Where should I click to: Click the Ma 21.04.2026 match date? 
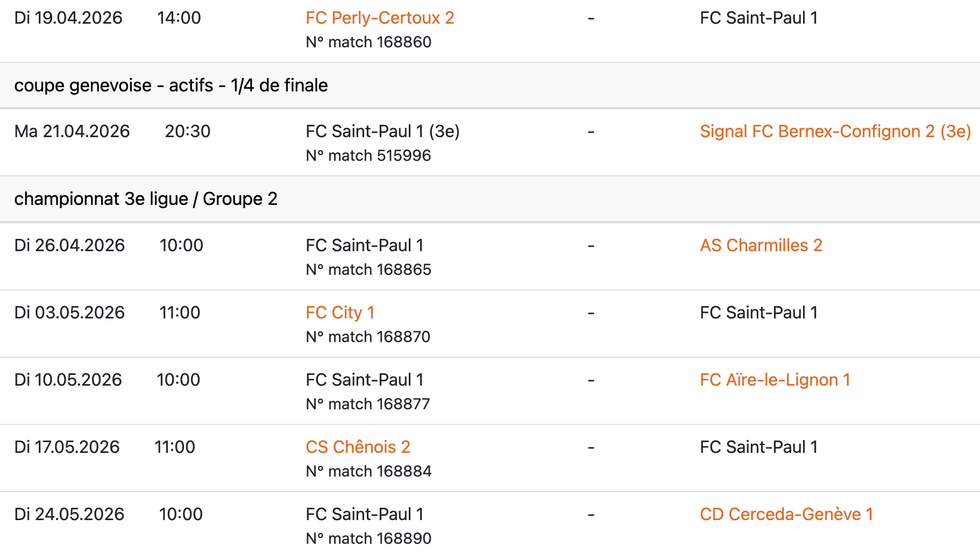click(x=72, y=132)
